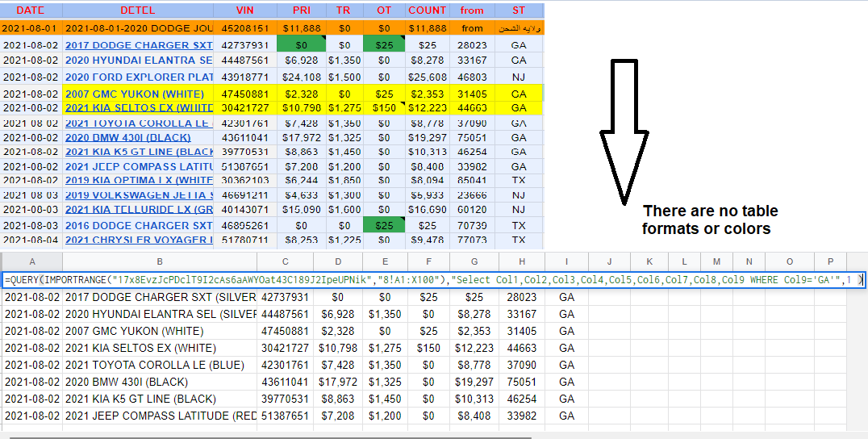
Task: Select column A header
Action: click(32, 261)
